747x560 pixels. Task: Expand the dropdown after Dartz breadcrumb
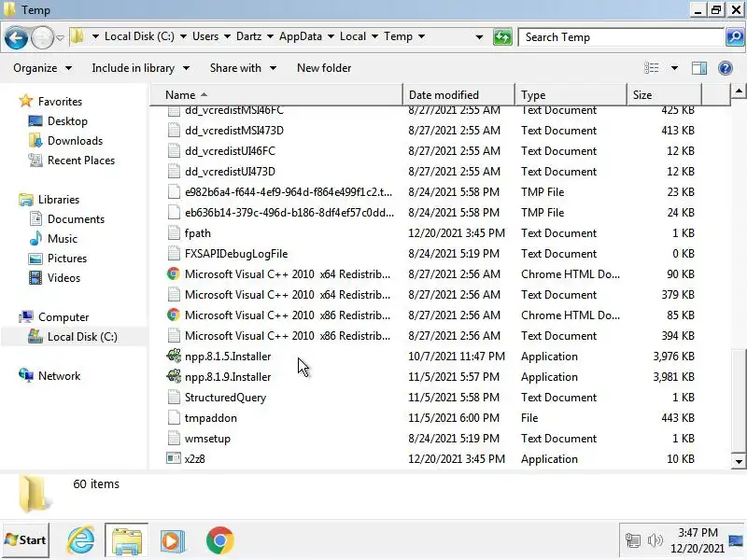(x=270, y=36)
